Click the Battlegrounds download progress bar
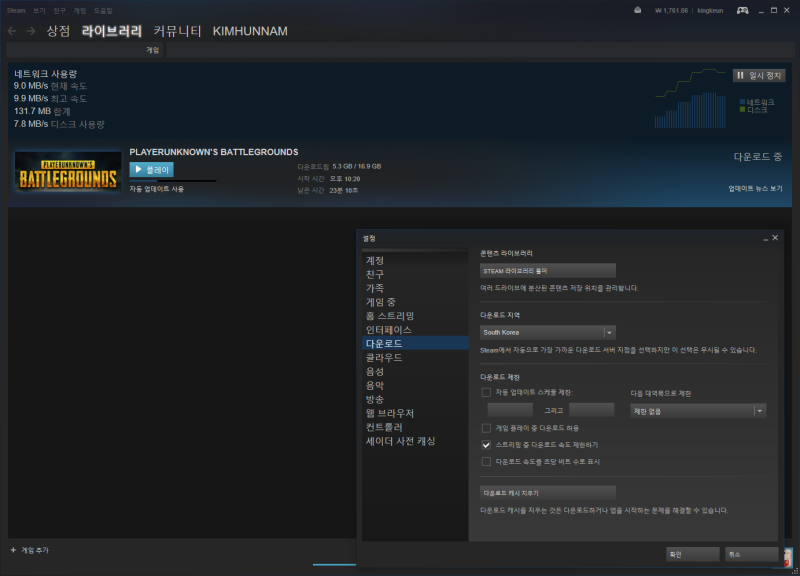The image size is (800, 576). click(173, 181)
